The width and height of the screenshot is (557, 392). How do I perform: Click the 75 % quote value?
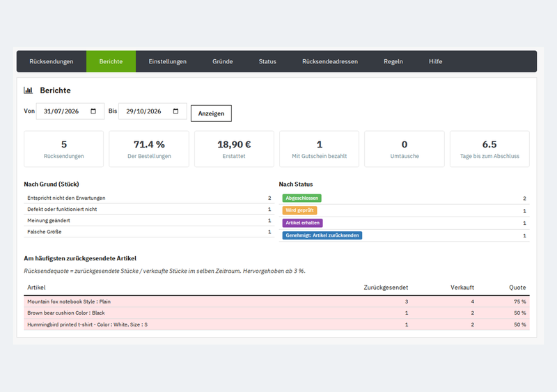pos(519,301)
